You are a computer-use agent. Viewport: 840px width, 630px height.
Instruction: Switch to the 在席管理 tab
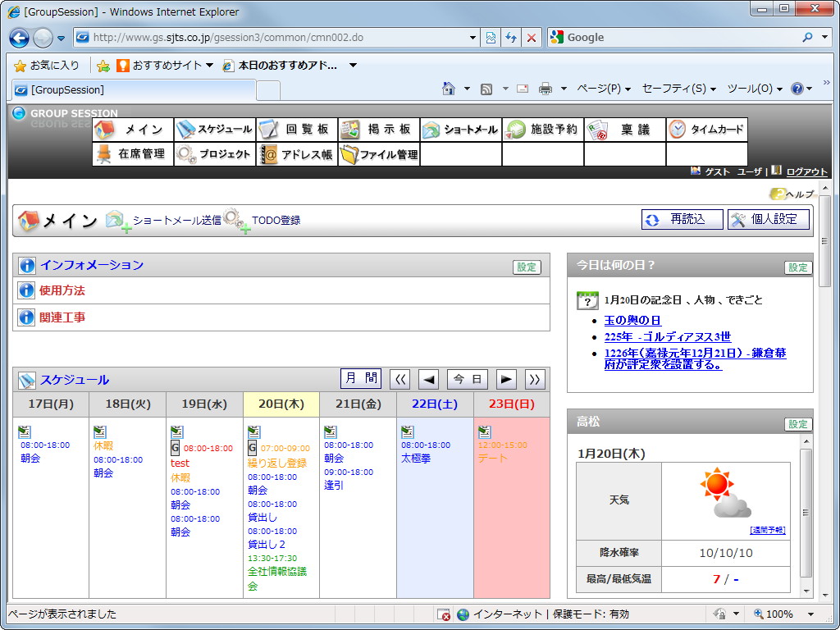[x=132, y=154]
